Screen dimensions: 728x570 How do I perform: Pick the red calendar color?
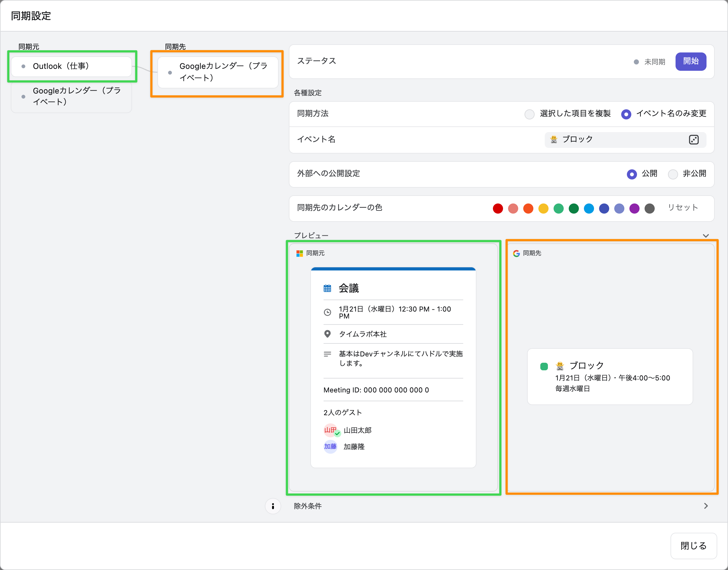498,209
